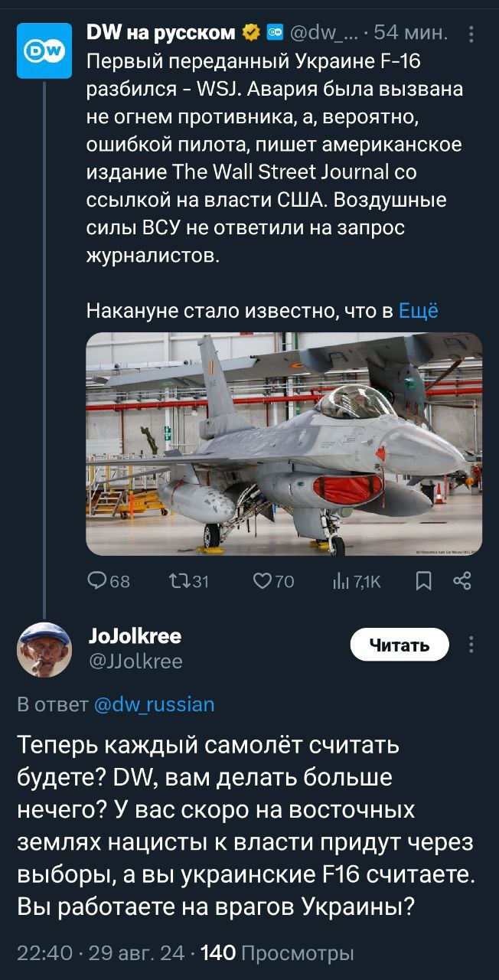Open the F-16 jet photo
499x980 pixels.
point(284,444)
